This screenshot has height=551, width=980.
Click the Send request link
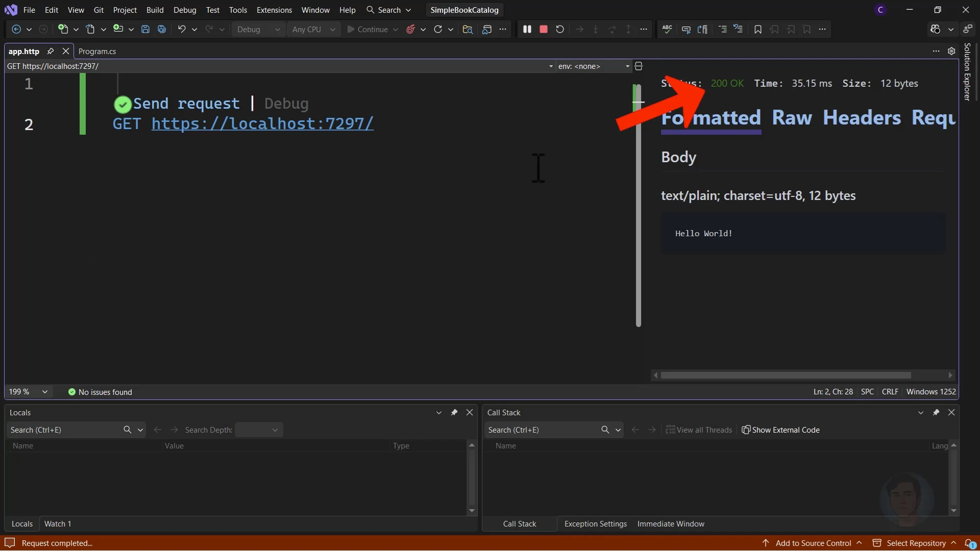click(186, 104)
